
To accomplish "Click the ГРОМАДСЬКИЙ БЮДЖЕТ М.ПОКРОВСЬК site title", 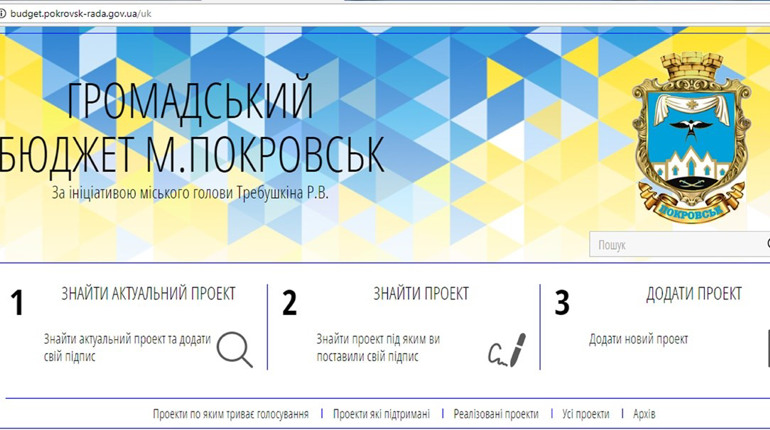I will coord(190,127).
